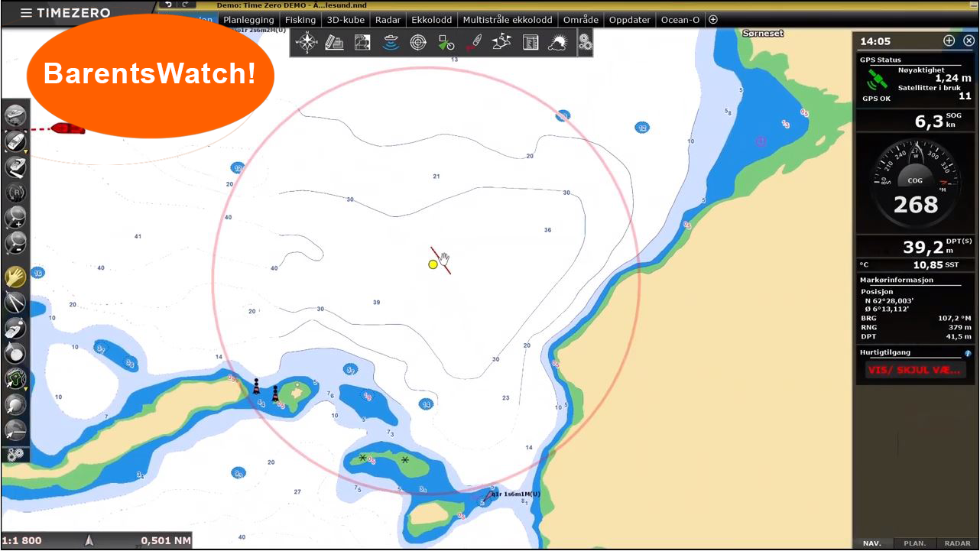Switch to PLAN. panel tab
980x551 pixels.
[x=914, y=543]
